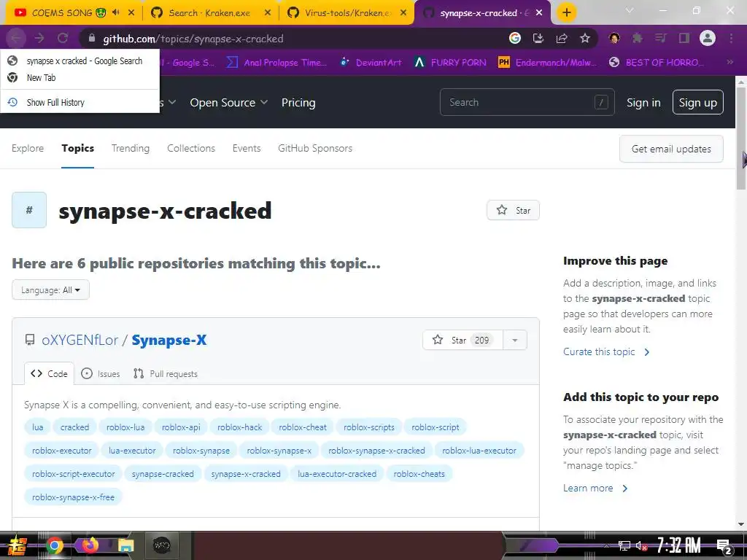The width and height of the screenshot is (747, 560).
Task: Go to the Events tab
Action: [247, 148]
